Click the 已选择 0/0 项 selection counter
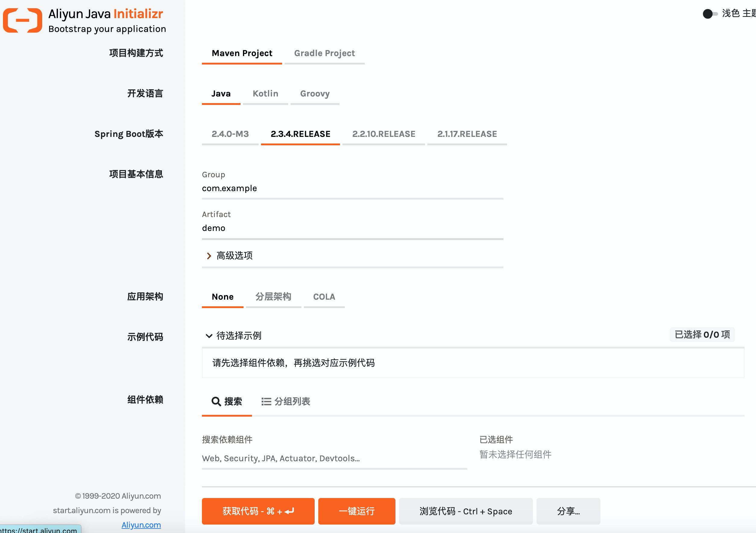 702,335
